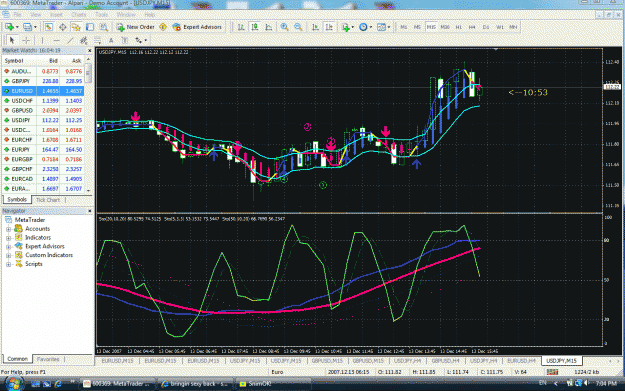
Task: Open the Templates dropdown arrow
Action: coord(389,27)
